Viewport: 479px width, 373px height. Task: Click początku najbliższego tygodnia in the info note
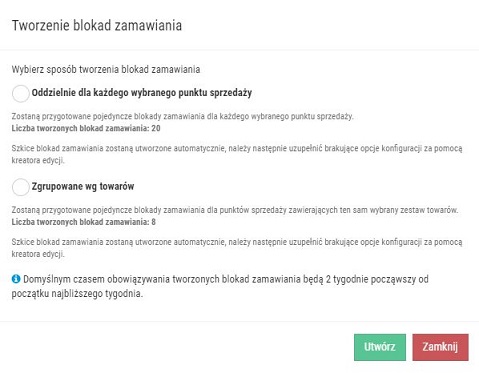77,294
